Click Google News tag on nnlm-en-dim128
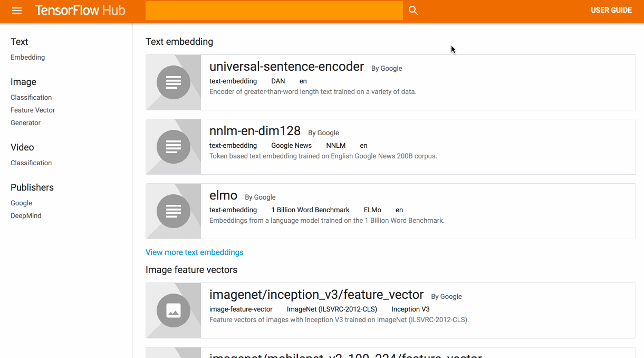Viewport: 644px width, 358px height. 291,145
